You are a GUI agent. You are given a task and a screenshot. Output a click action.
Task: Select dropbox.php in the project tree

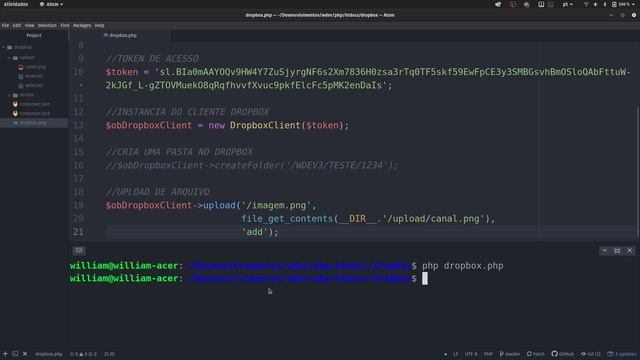[33, 123]
